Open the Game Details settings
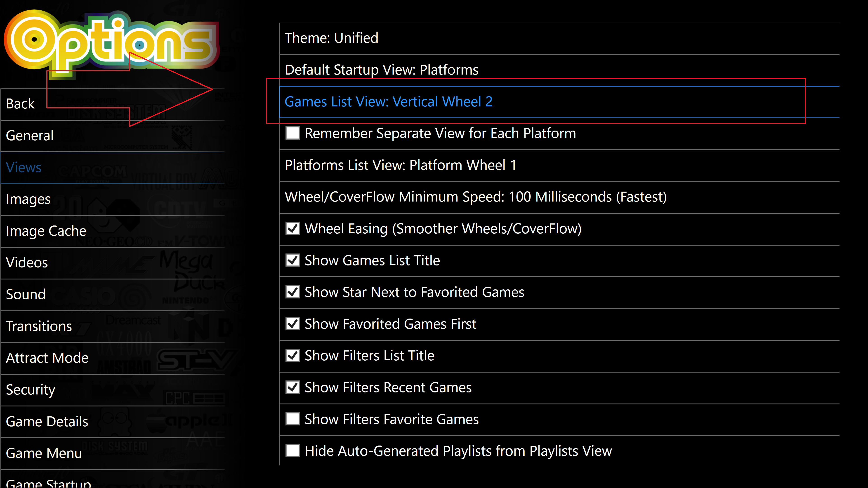This screenshot has height=488, width=868. [x=113, y=422]
